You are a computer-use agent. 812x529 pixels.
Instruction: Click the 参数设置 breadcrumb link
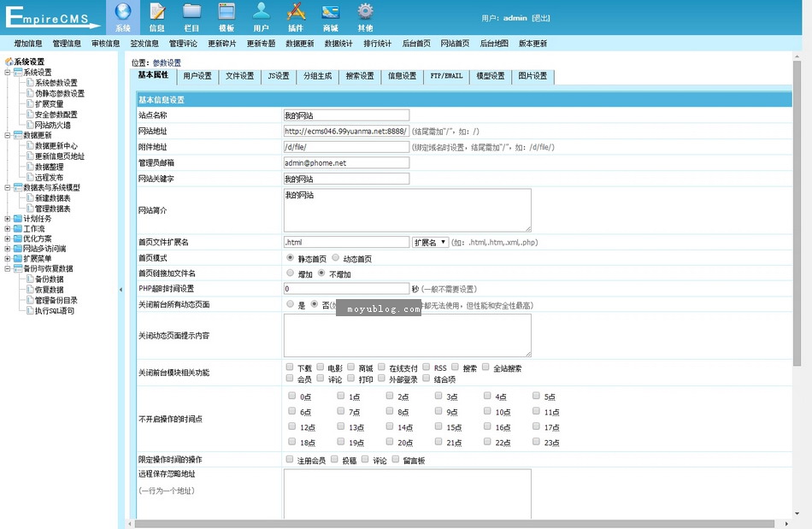[167, 62]
